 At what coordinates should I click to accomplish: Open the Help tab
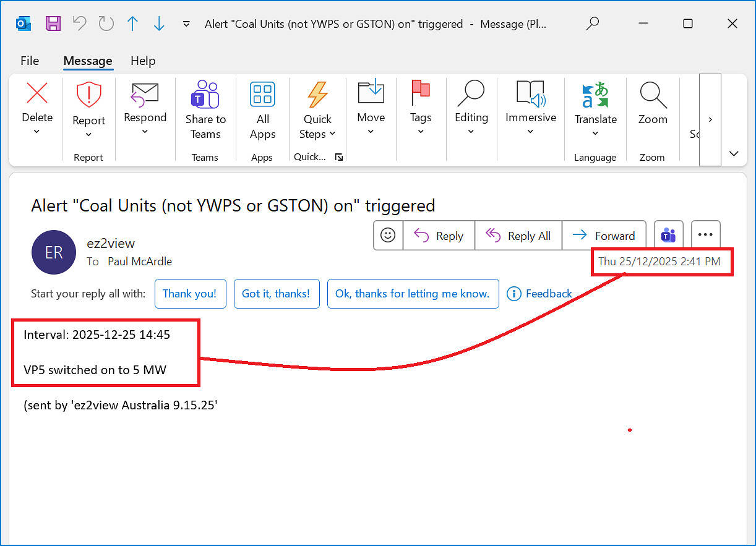click(143, 61)
